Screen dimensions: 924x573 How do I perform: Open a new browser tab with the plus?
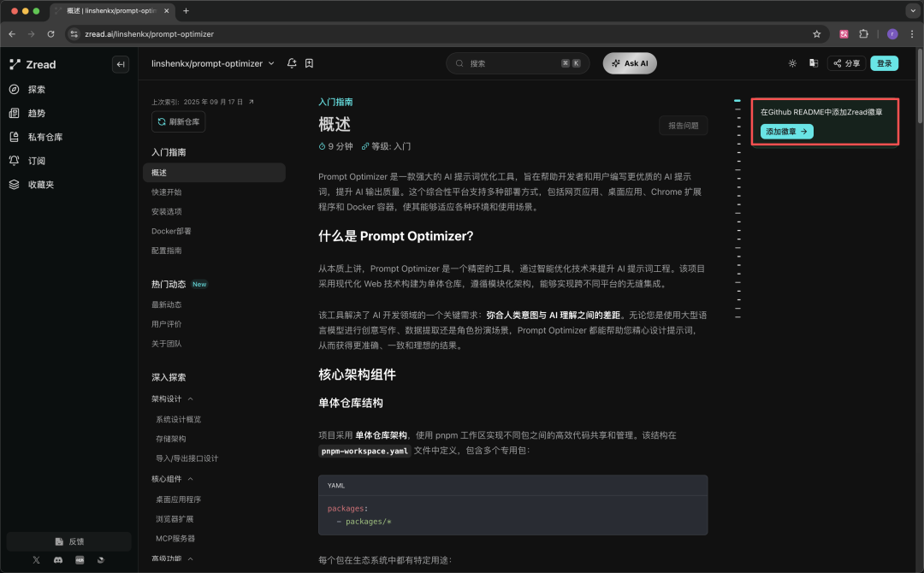187,10
